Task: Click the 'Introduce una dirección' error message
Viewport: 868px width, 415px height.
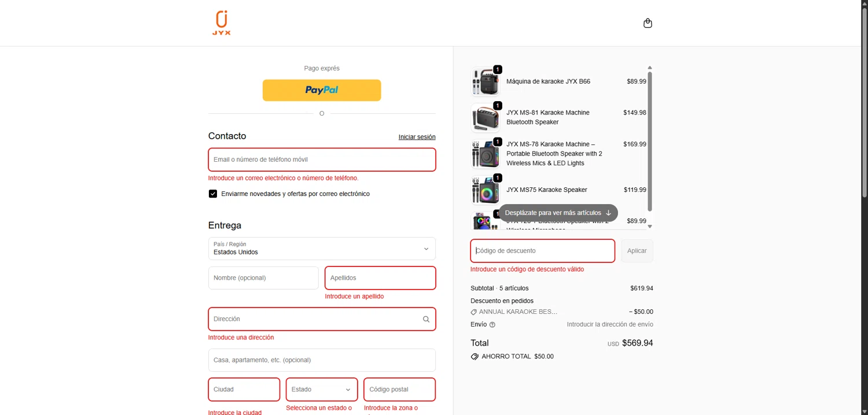Action: point(241,338)
